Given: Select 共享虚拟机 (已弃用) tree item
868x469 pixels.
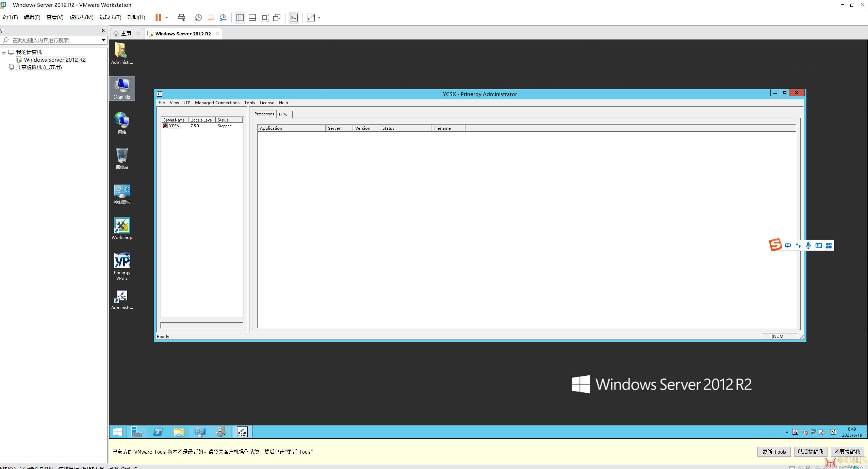Looking at the screenshot, I should click(39, 67).
